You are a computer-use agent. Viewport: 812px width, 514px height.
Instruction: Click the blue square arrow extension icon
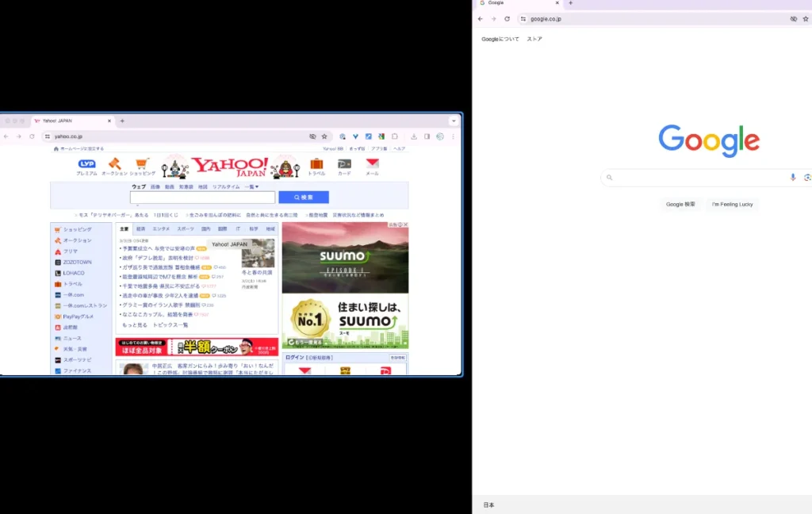click(368, 136)
